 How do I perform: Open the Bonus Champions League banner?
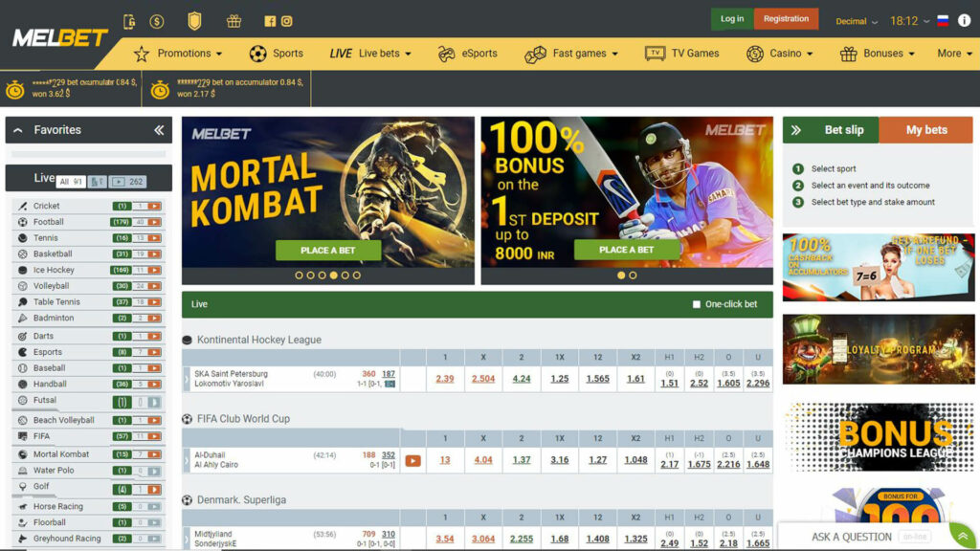click(x=879, y=437)
